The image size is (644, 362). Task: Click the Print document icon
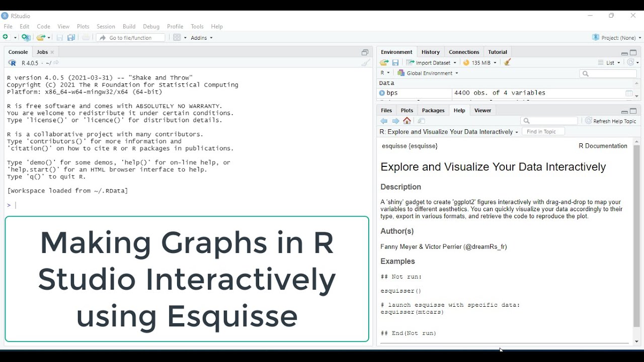[x=86, y=38]
